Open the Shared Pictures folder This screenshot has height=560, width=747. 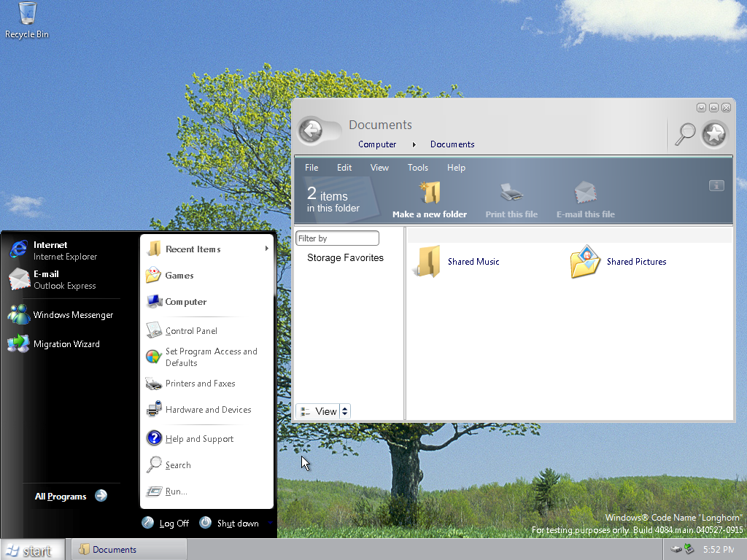(585, 262)
